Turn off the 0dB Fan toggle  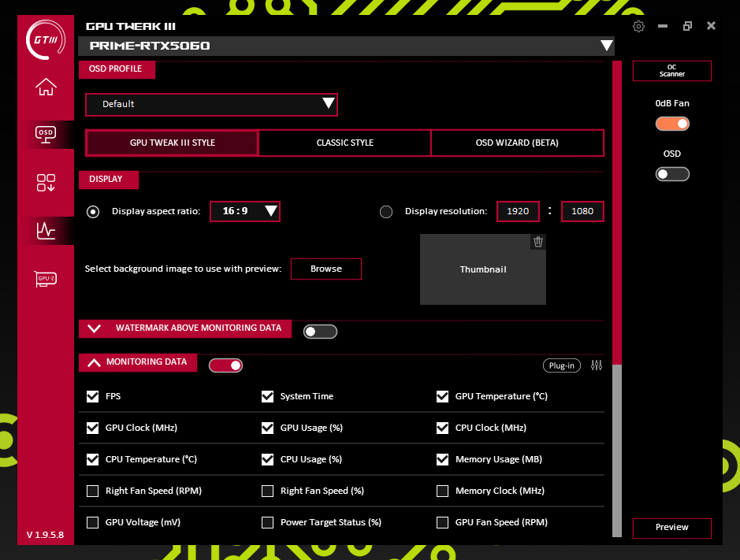[x=672, y=124]
